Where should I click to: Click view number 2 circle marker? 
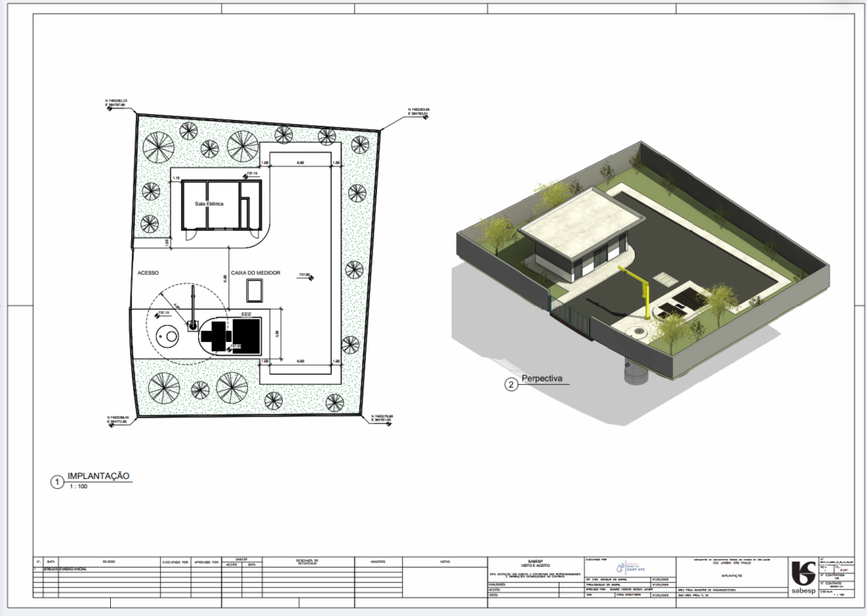coord(511,384)
